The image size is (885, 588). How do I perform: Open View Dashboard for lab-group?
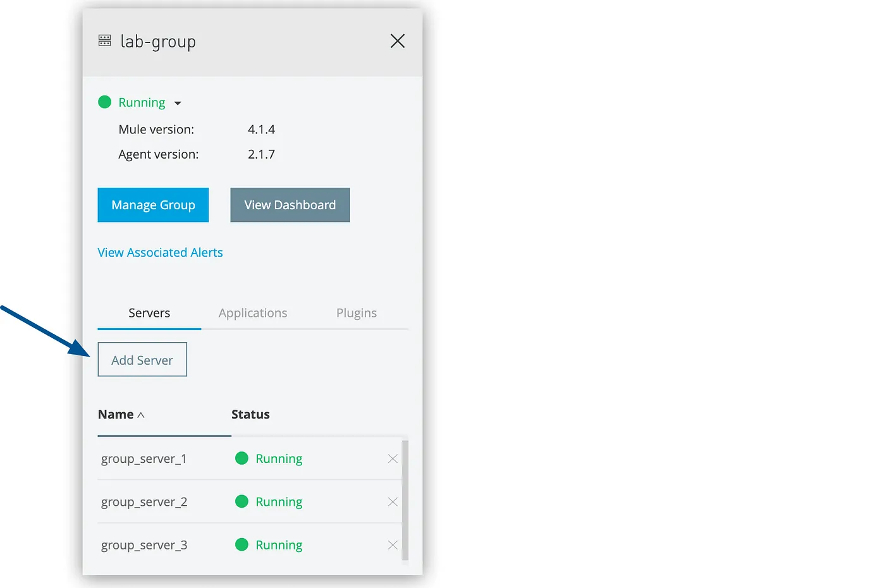tap(290, 204)
